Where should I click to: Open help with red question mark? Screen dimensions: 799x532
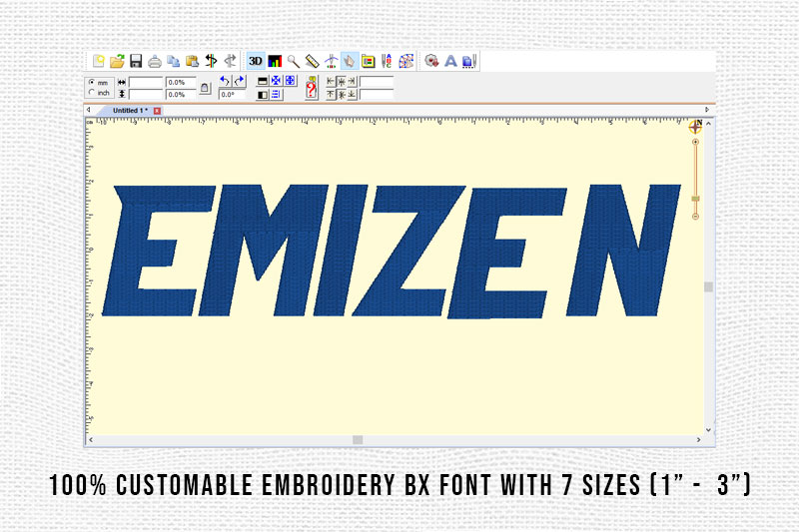point(312,88)
